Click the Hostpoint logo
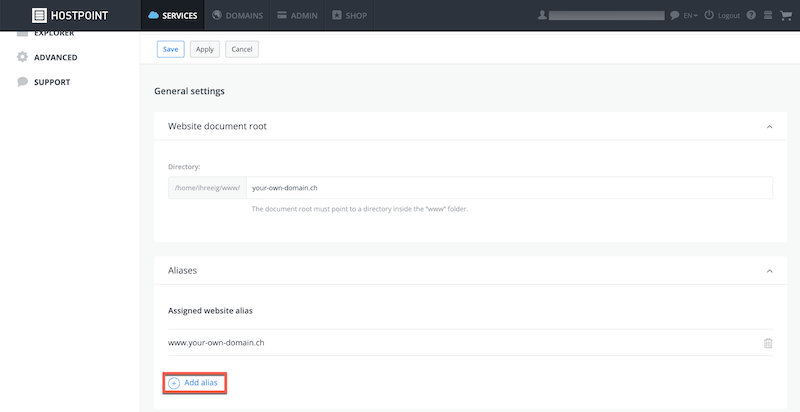Viewport: 800px width, 412px height. click(x=70, y=15)
